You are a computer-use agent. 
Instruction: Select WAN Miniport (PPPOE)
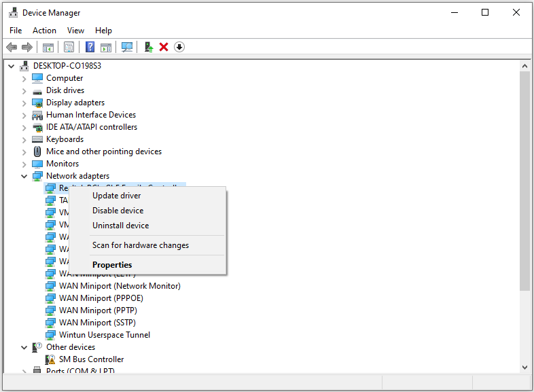[x=101, y=298]
